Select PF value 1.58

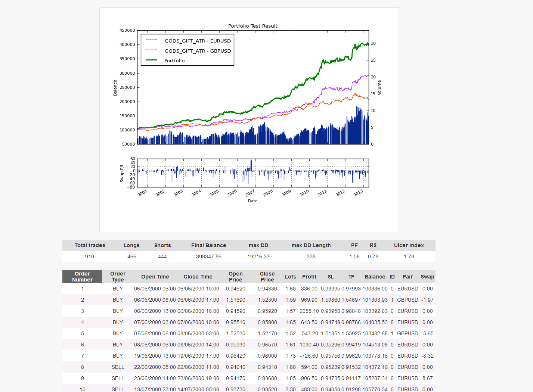[354, 256]
